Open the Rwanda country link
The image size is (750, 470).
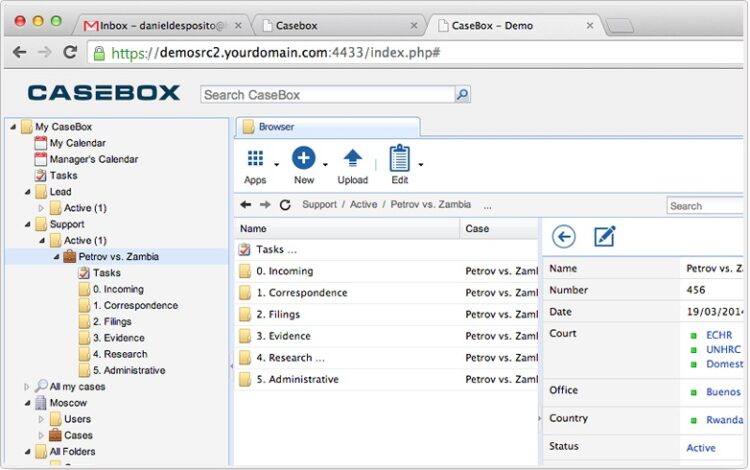coord(724,420)
